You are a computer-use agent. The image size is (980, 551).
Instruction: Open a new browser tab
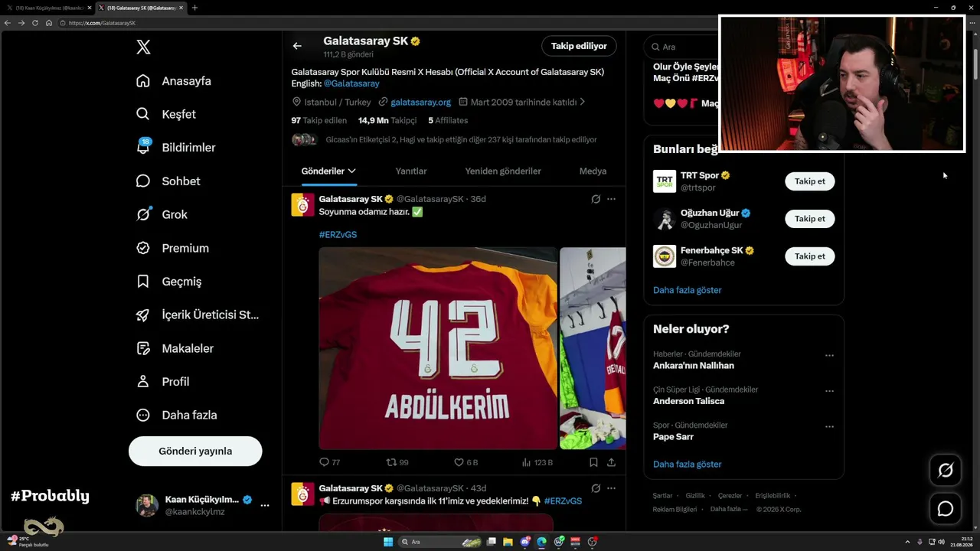point(194,8)
